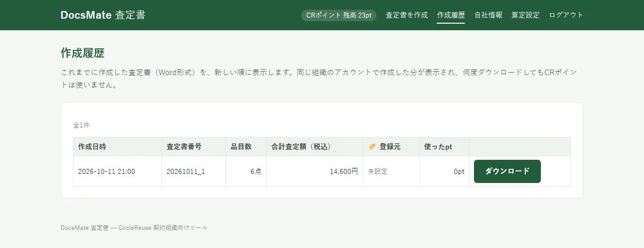Click the 全1件 count label
Viewport: 644px width, 248px height.
pyautogui.click(x=82, y=125)
